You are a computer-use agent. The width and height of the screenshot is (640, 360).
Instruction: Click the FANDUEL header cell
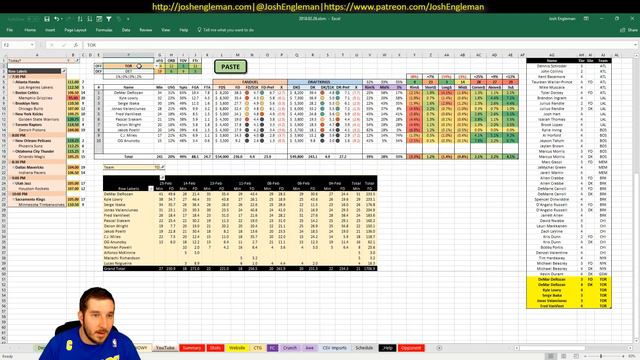tap(250, 82)
